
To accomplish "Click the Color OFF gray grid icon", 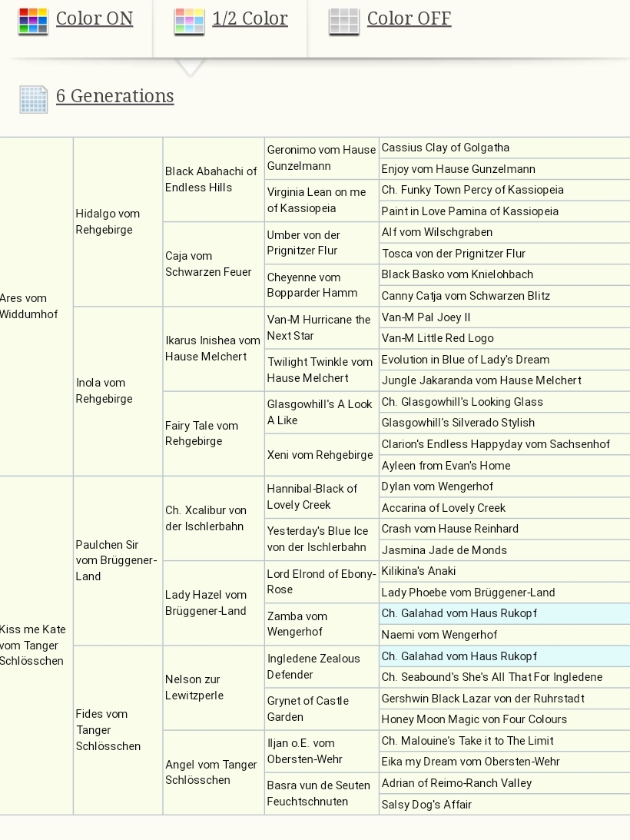I will pos(344,22).
